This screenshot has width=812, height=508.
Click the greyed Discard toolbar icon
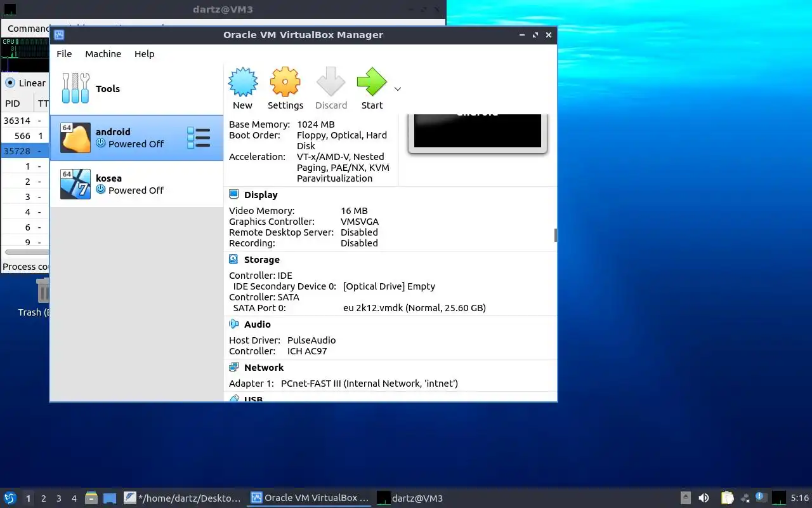(331, 82)
